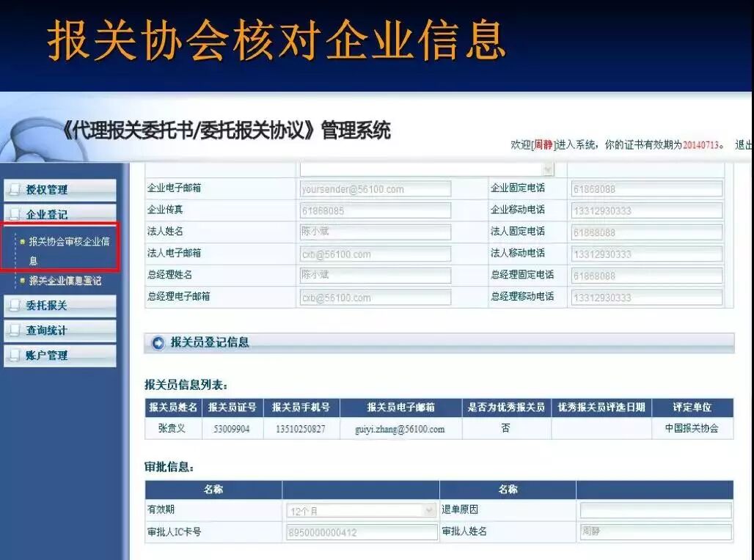This screenshot has width=754, height=560.
Task: Click the 审批信息 heading
Action: 169,466
